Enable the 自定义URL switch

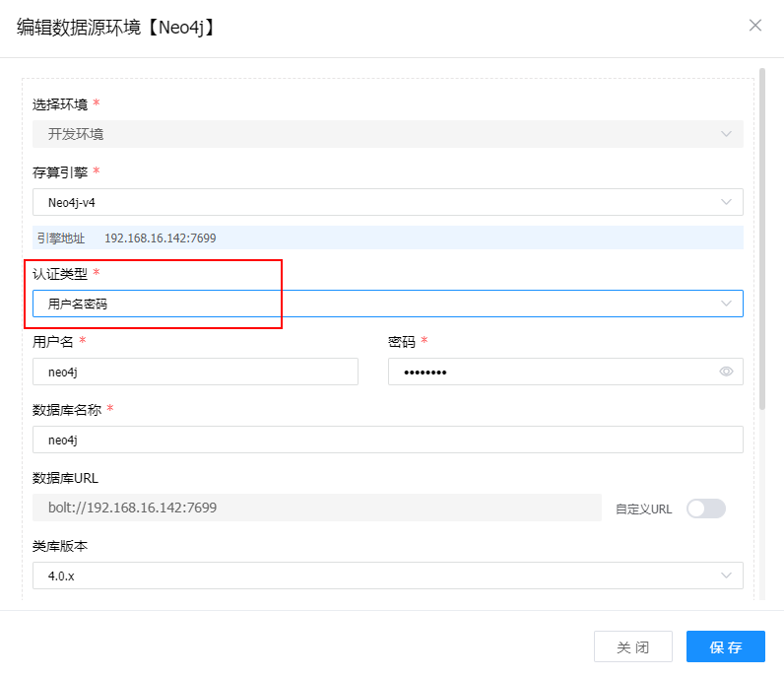[x=705, y=508]
